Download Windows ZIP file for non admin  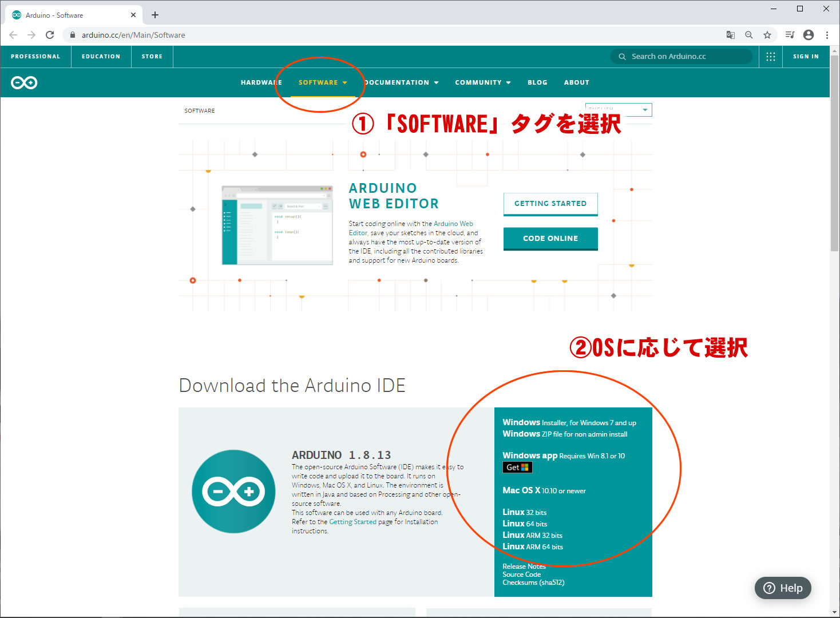click(565, 434)
